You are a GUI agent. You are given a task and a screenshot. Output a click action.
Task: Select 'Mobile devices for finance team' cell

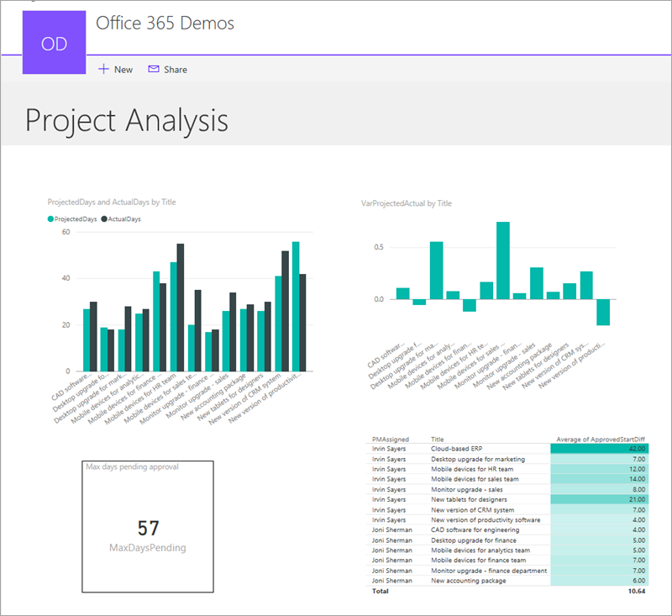tap(478, 561)
